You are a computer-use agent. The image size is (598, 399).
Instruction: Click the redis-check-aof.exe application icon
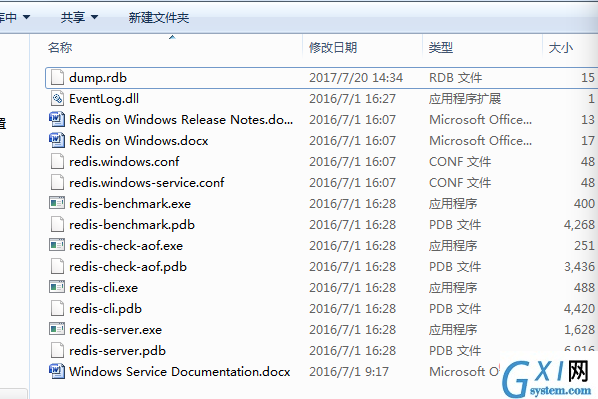pyautogui.click(x=57, y=245)
